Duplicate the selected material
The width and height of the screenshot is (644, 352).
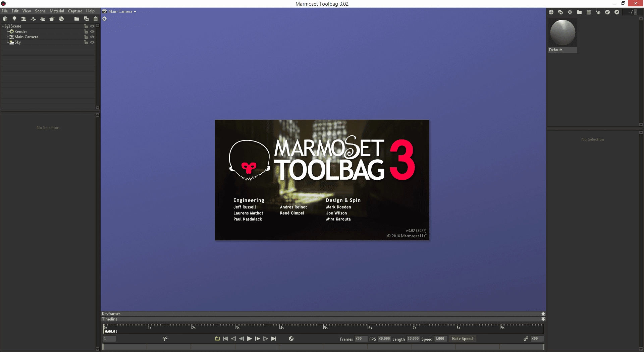(x=560, y=12)
